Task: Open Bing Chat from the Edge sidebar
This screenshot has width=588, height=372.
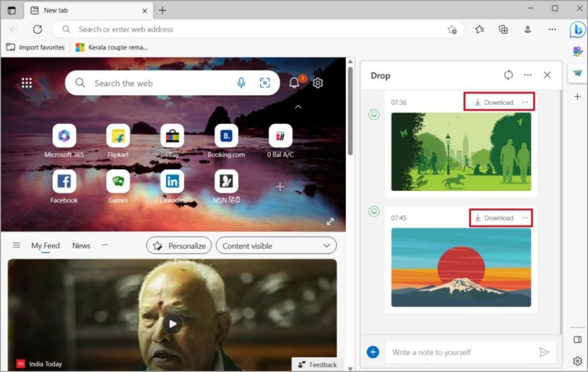Action: [x=577, y=30]
